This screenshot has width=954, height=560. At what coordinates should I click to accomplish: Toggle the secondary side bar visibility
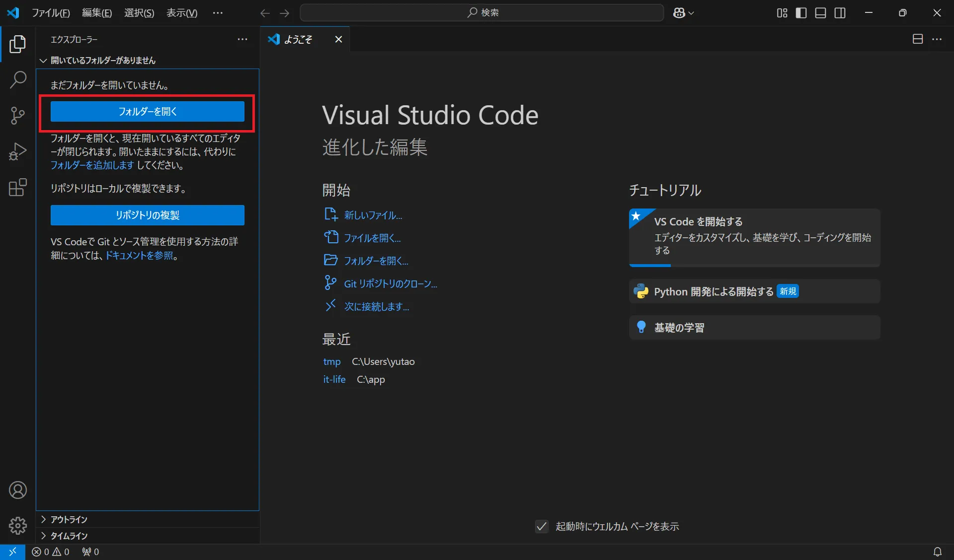click(840, 13)
